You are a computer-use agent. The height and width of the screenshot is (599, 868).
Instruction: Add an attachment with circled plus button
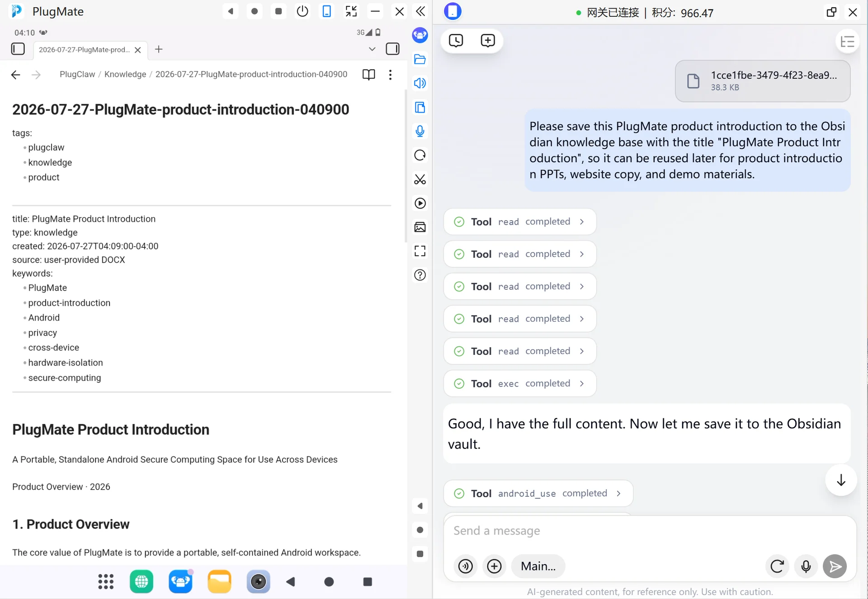coord(494,566)
